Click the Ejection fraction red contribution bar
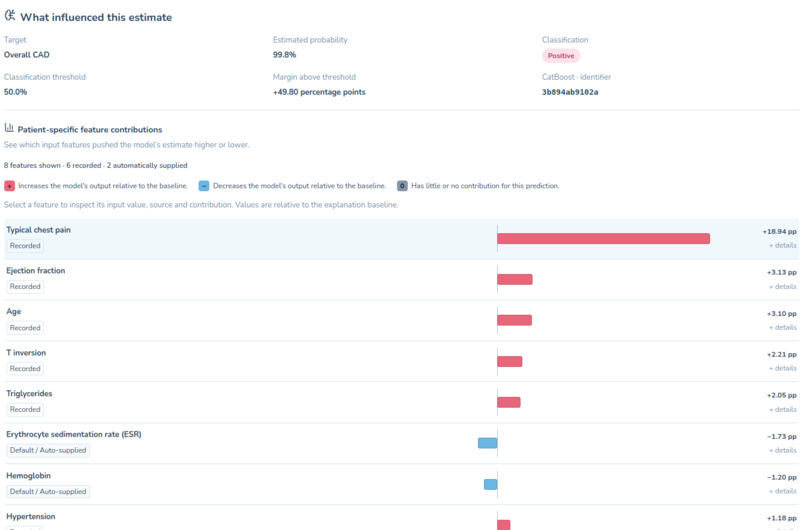806x530 pixels. click(515, 279)
